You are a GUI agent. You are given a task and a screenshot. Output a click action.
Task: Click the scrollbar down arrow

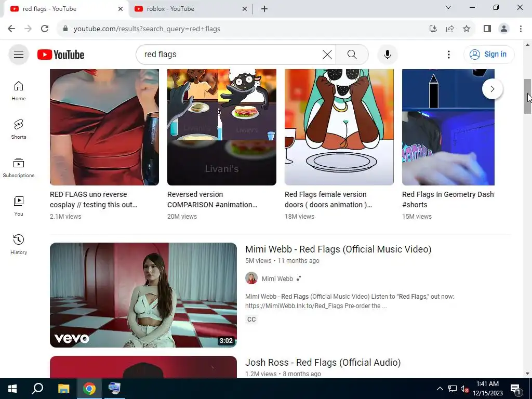528,374
